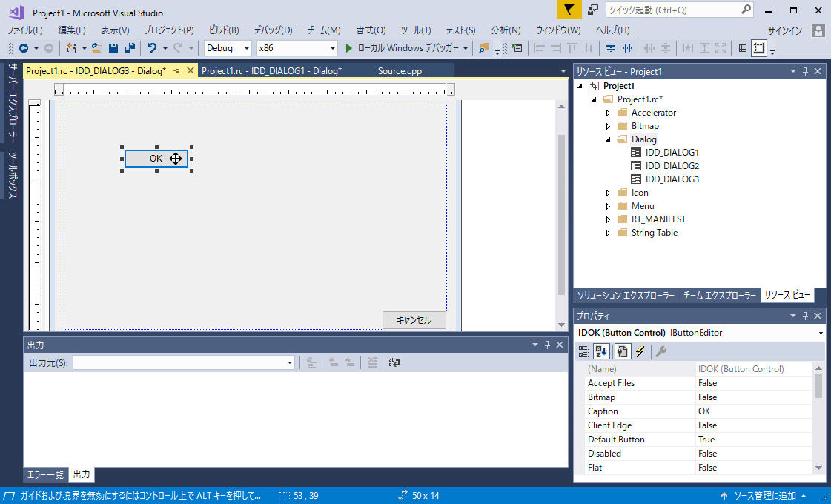
Task: Toggle the dialog editor grid
Action: [x=743, y=48]
